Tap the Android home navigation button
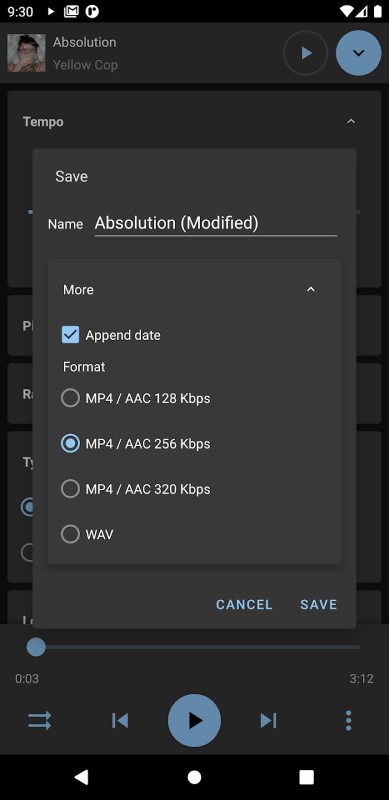This screenshot has width=389, height=800. pos(194,777)
